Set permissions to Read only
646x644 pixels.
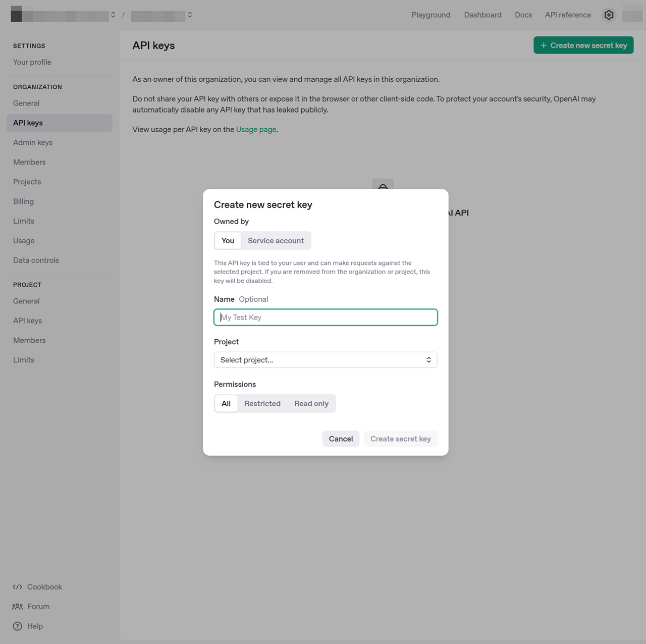311,404
